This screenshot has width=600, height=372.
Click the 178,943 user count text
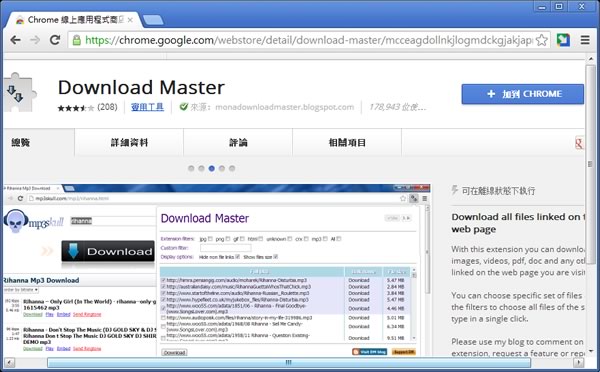(x=397, y=107)
